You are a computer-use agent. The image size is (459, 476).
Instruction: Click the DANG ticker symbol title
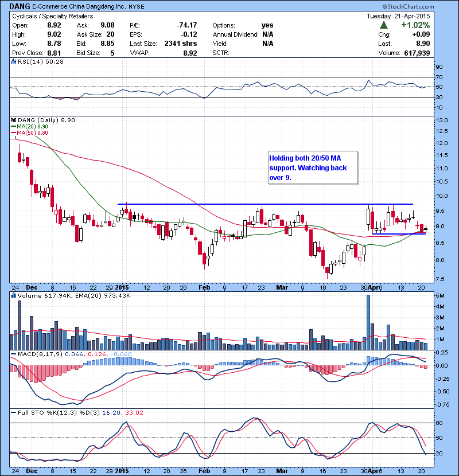coord(20,6)
